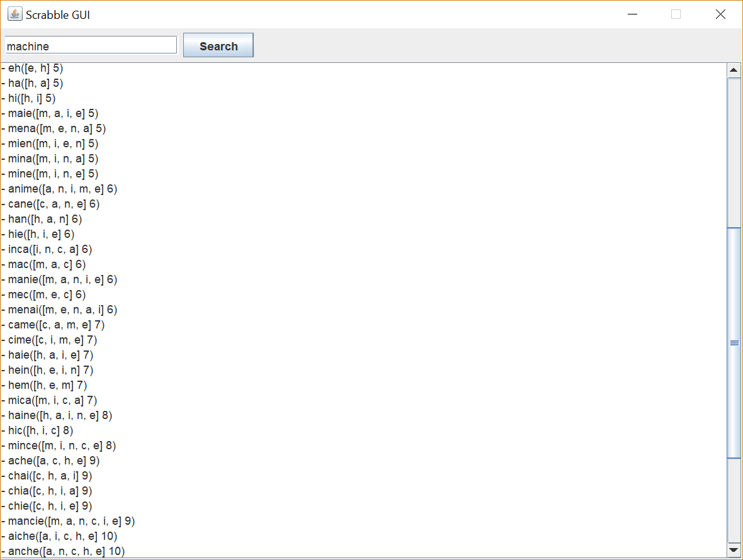Click the scrollbar up arrow
Screen dimensions: 743x560
click(734, 70)
